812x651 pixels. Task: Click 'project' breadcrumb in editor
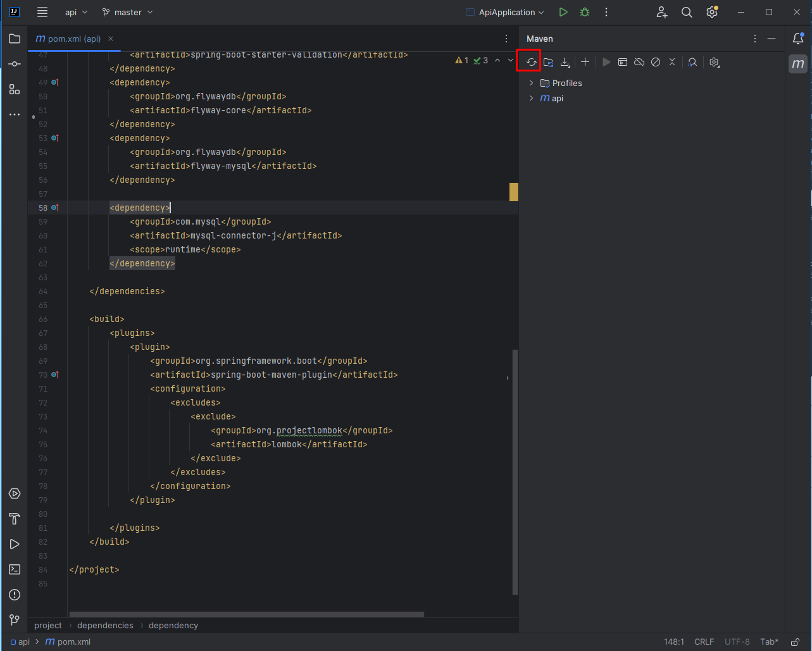pos(48,625)
